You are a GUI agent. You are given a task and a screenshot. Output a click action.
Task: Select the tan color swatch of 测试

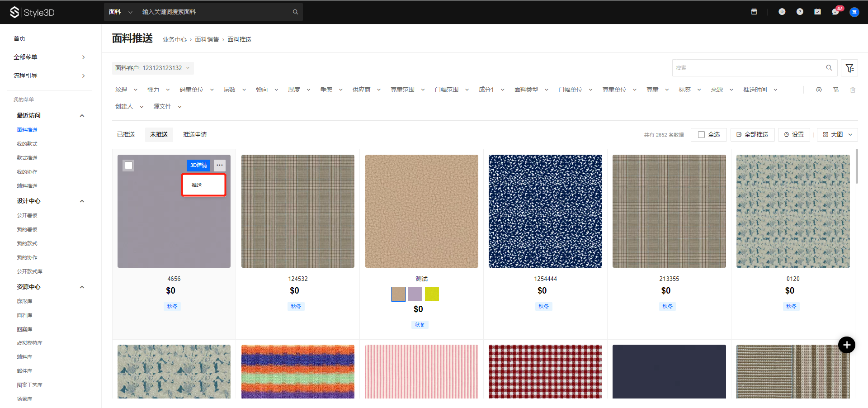click(398, 294)
